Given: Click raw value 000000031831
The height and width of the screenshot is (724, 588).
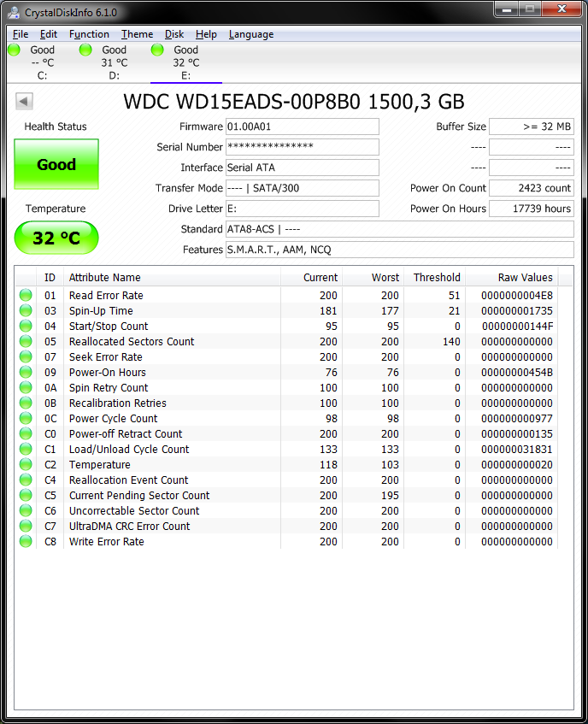Looking at the screenshot, I should point(517,450).
